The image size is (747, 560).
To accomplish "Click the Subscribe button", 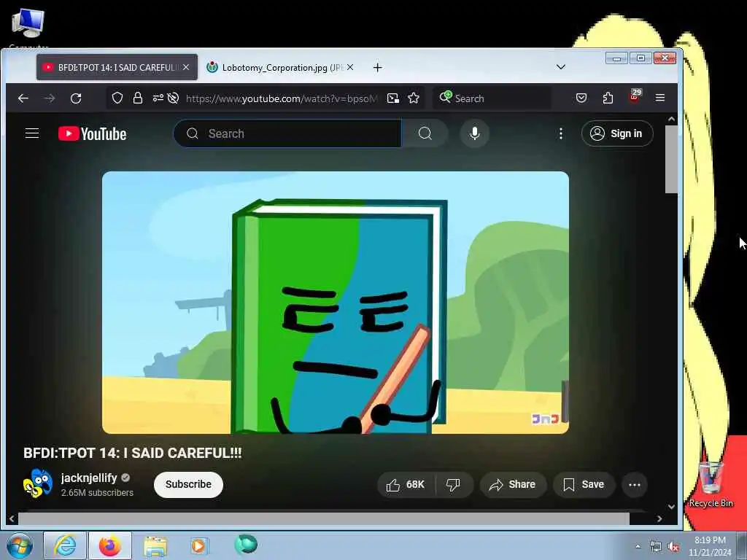I will pos(188,484).
